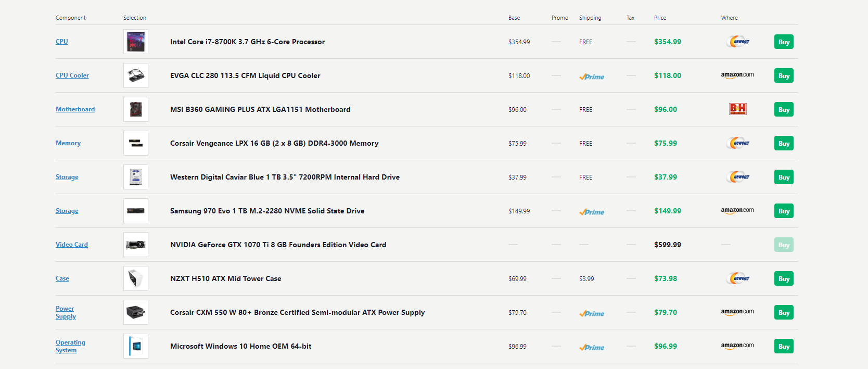868x369 pixels.
Task: Open MSI B360 GAMING PLUS product name
Action: coord(260,109)
